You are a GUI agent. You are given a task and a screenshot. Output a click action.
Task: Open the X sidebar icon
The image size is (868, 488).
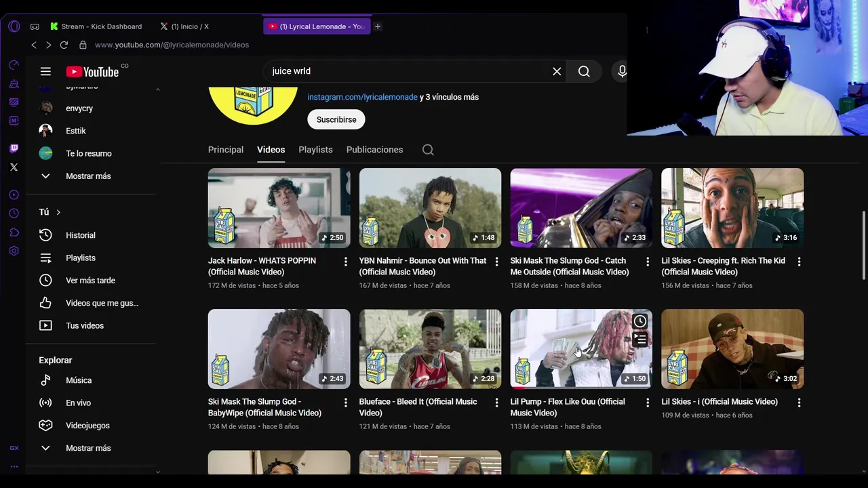[x=14, y=167]
